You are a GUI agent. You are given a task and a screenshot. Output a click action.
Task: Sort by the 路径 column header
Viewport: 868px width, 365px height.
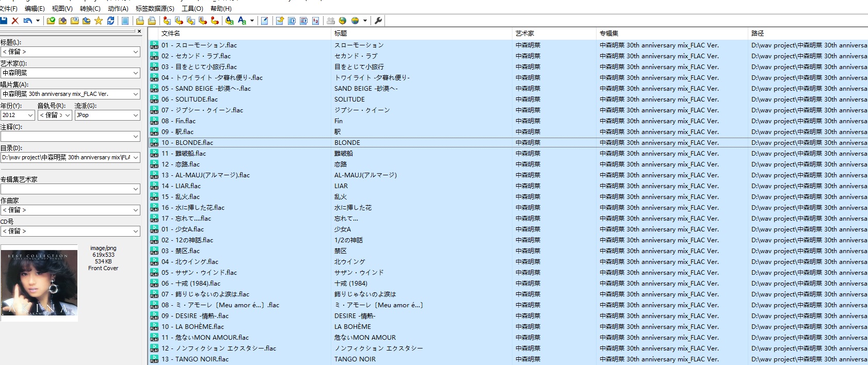coord(808,33)
